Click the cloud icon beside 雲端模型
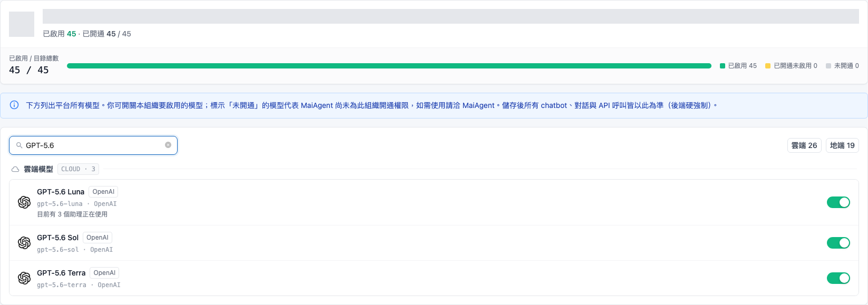 [15, 169]
